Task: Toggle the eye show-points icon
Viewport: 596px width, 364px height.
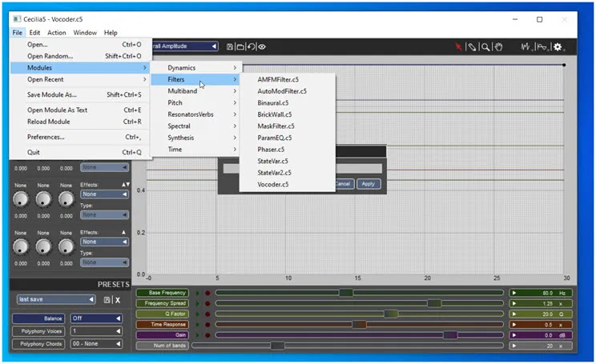Action: pyautogui.click(x=262, y=46)
